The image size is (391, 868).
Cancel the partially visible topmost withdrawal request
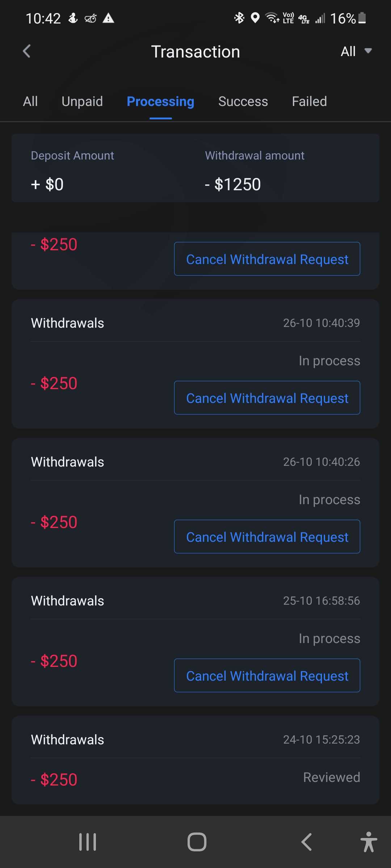click(267, 259)
